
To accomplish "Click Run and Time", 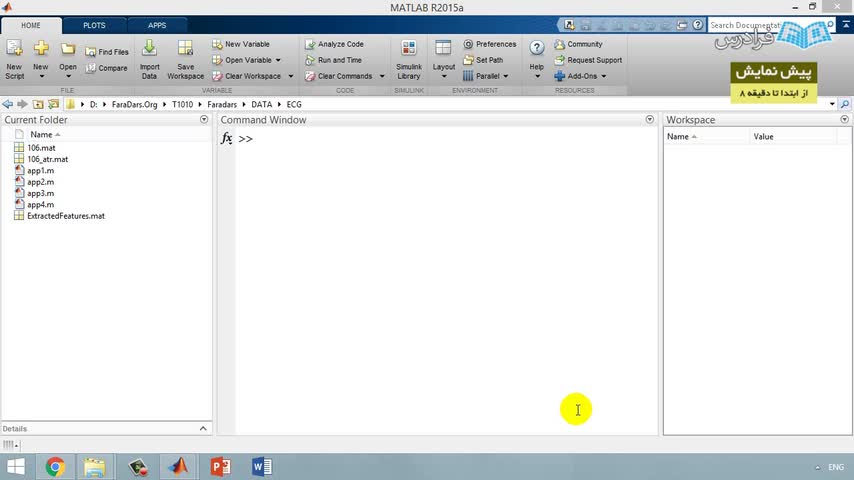I will pos(333,60).
